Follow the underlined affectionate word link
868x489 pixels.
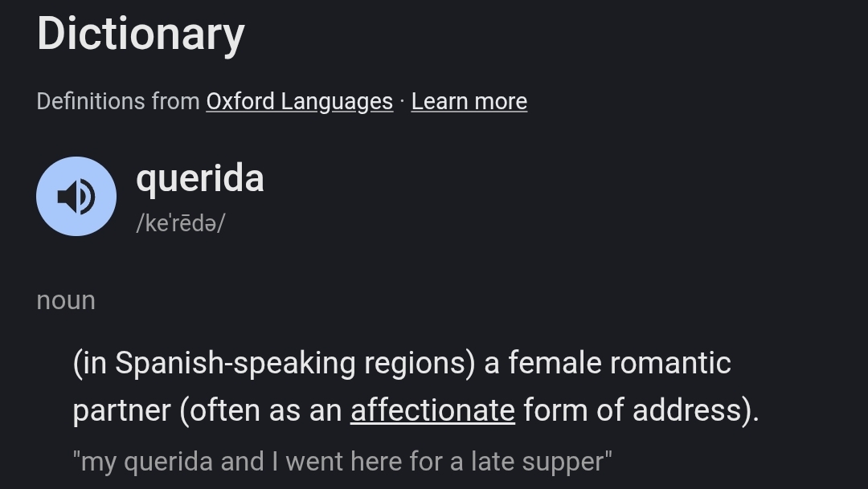click(x=432, y=410)
